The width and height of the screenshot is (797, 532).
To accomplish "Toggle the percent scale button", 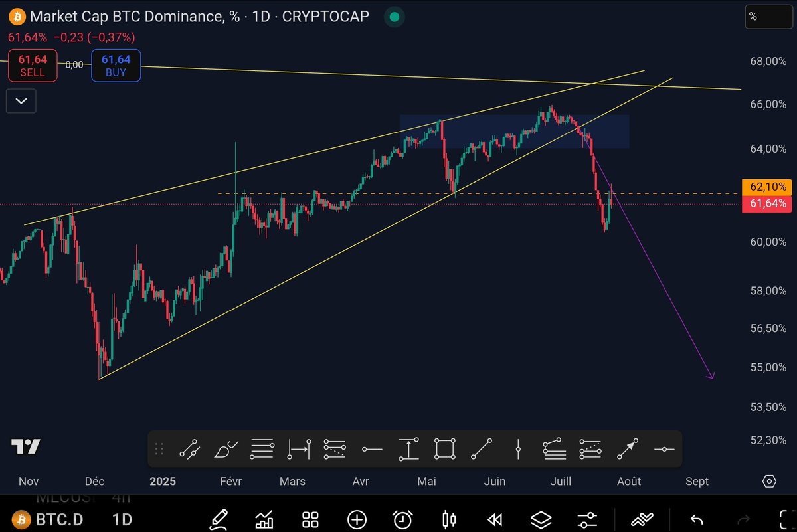I will pos(768,17).
